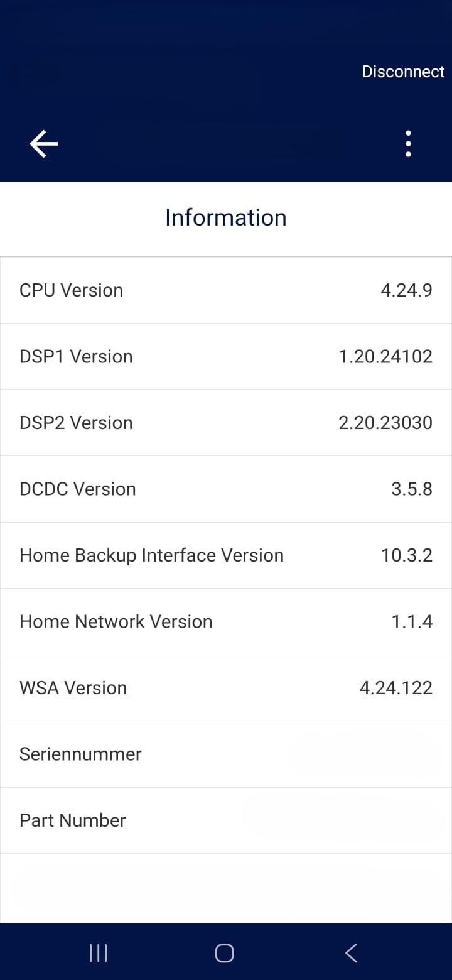The width and height of the screenshot is (452, 980).
Task: Click Home Backup value 10.3.2
Action: pyautogui.click(x=406, y=555)
